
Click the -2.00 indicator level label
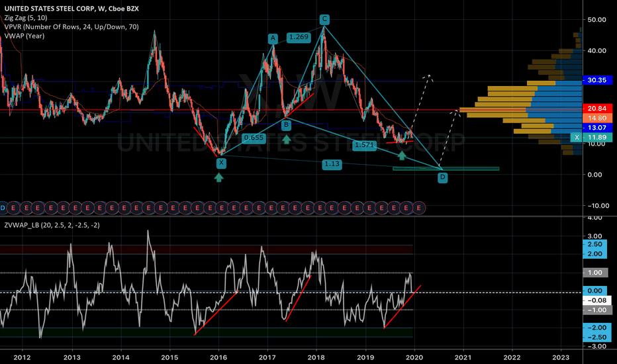597,328
